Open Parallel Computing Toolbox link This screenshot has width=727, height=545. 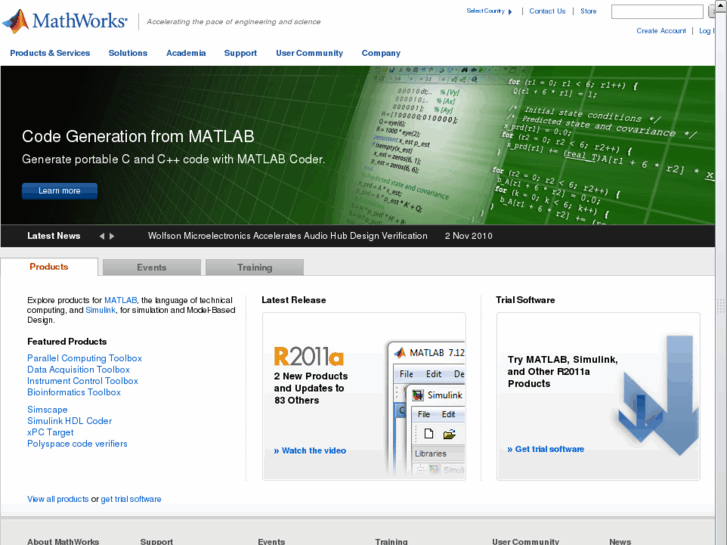coord(84,358)
